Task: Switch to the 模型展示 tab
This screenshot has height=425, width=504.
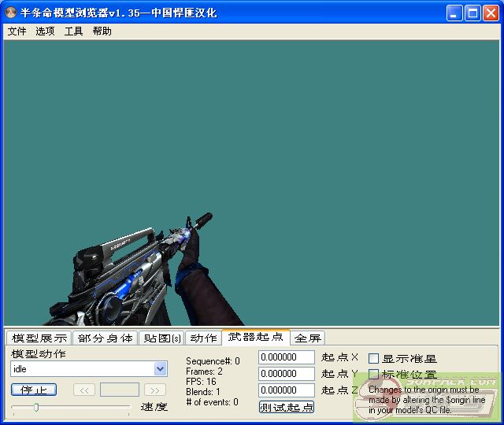Action: tap(39, 338)
